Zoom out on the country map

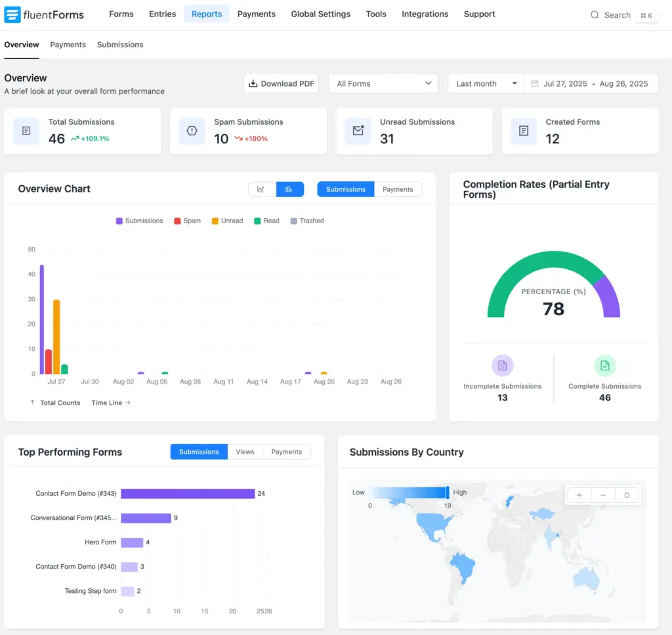pyautogui.click(x=602, y=495)
